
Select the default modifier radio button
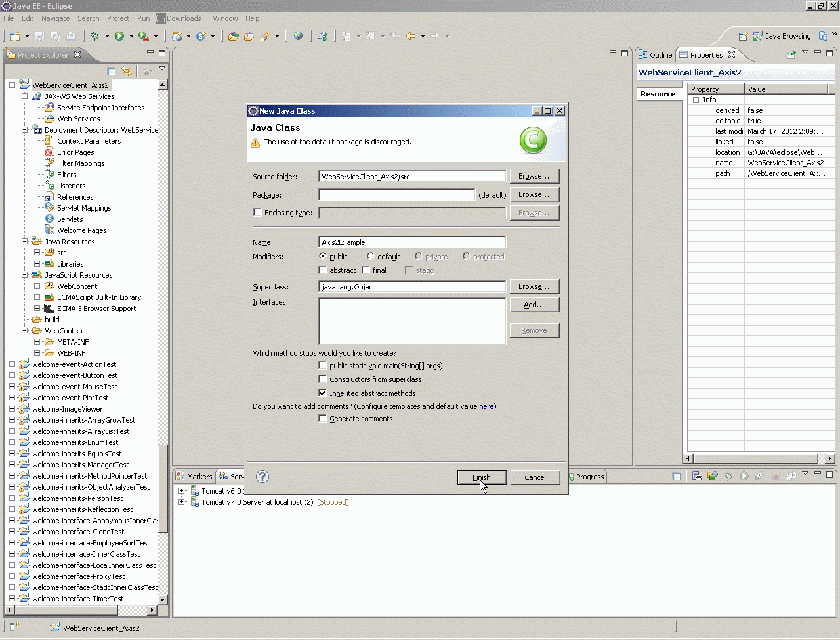[371, 256]
